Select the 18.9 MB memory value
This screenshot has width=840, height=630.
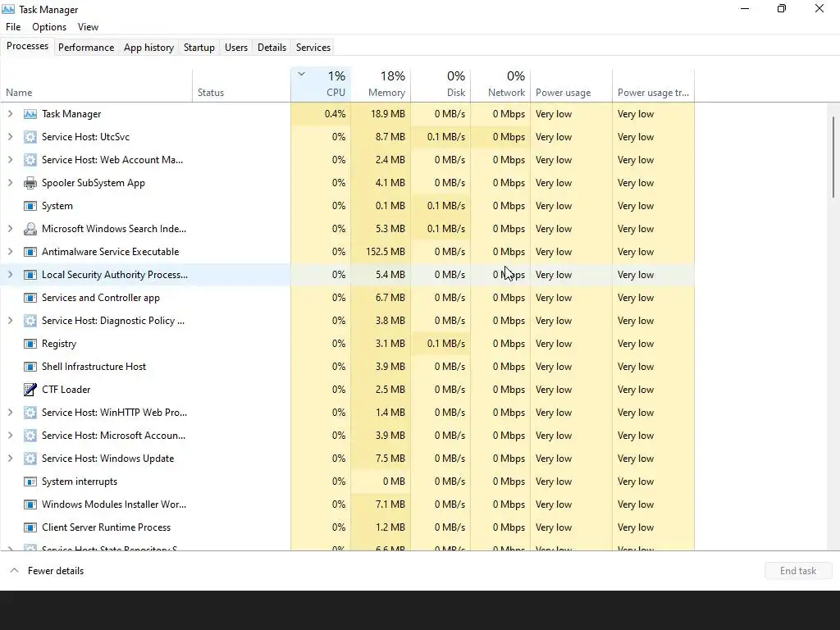tap(388, 114)
